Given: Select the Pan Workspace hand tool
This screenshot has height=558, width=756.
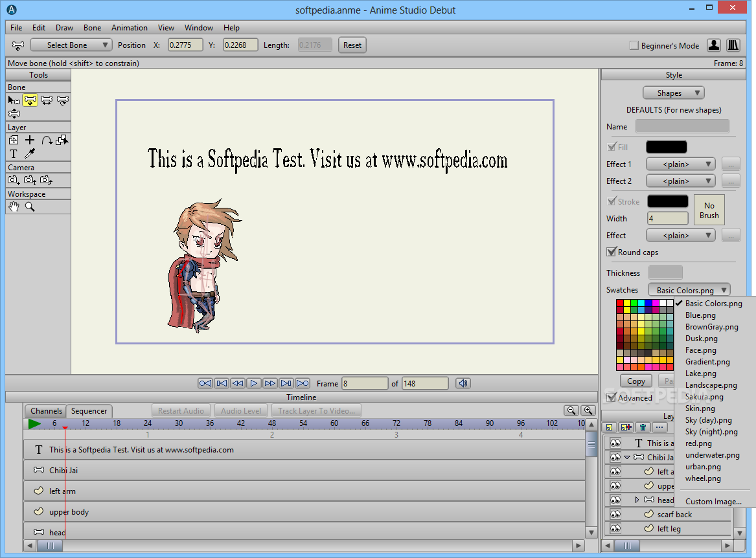Looking at the screenshot, I should pyautogui.click(x=14, y=206).
